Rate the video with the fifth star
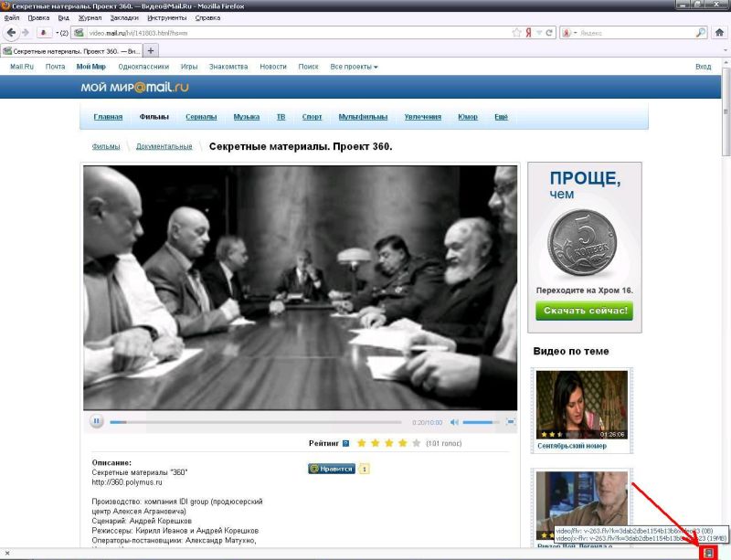Screen dimensions: 731x560 pyautogui.click(x=417, y=443)
